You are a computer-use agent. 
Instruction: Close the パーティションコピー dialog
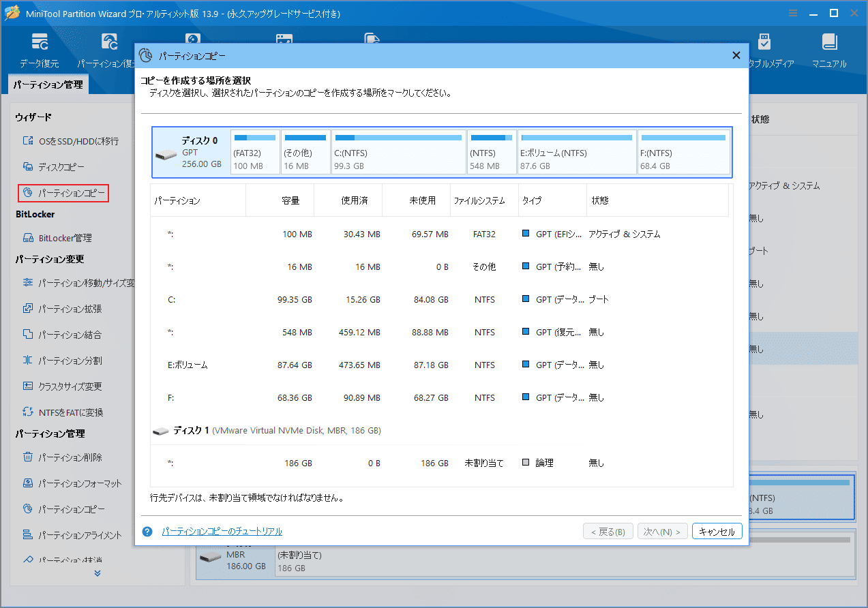pos(736,56)
